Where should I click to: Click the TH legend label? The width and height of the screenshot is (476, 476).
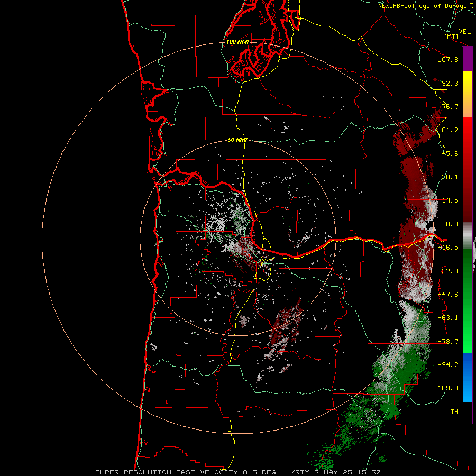(454, 412)
